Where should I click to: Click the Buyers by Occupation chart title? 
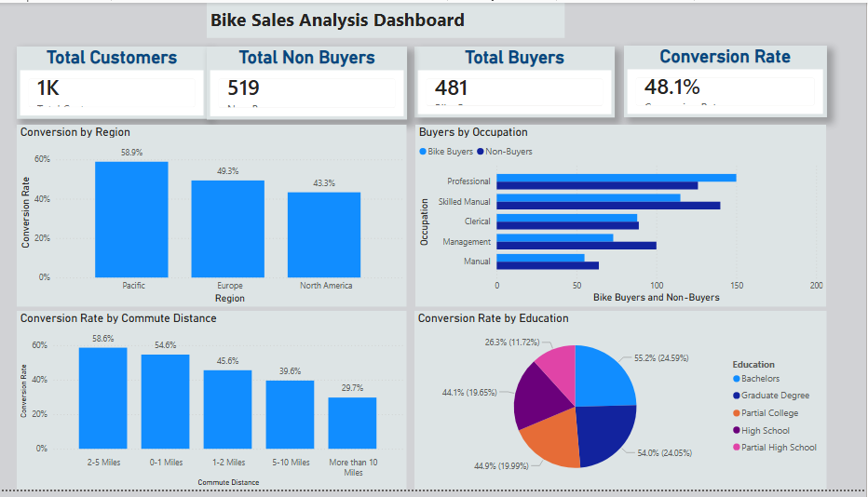[x=473, y=132]
